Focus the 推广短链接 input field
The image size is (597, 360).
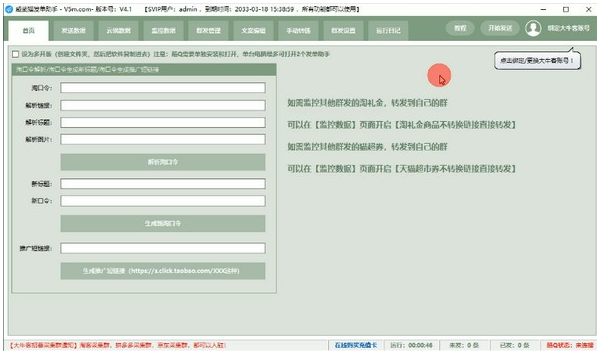click(163, 248)
